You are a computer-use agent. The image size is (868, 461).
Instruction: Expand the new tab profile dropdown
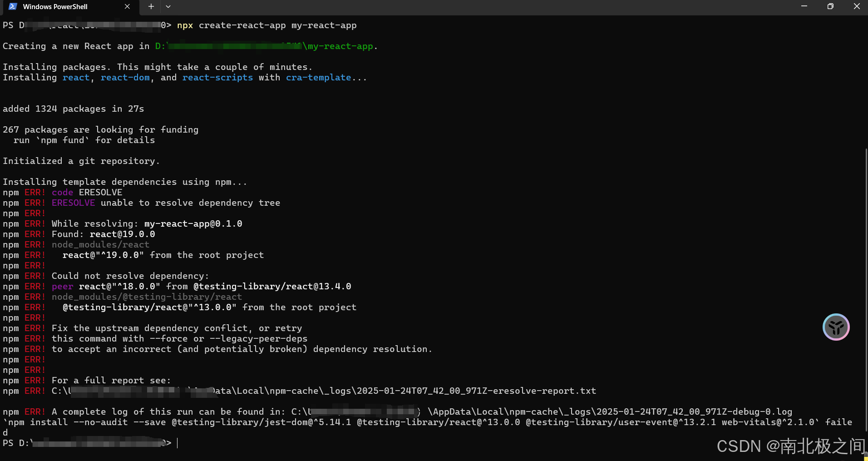[168, 7]
